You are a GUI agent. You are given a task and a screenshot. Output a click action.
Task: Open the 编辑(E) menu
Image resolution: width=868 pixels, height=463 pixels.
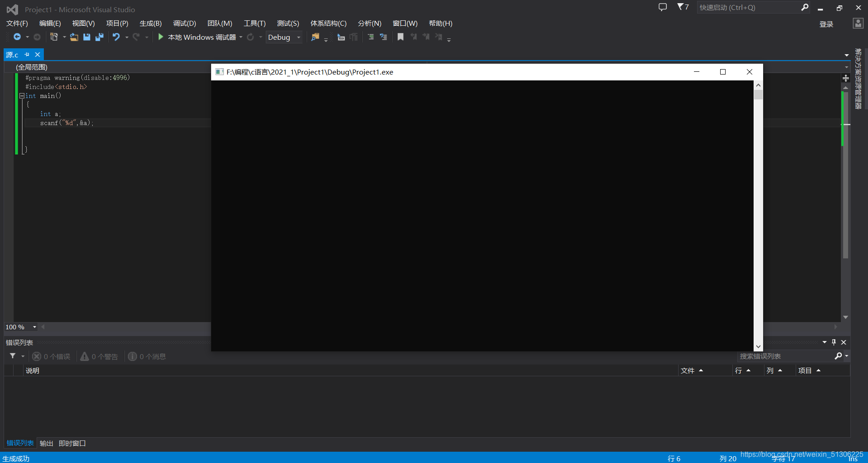click(x=50, y=23)
